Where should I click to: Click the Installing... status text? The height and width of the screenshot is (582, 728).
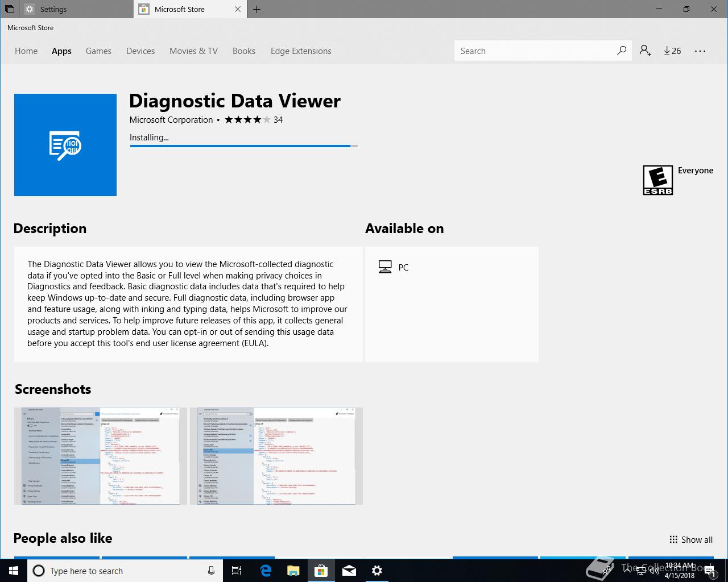(149, 138)
